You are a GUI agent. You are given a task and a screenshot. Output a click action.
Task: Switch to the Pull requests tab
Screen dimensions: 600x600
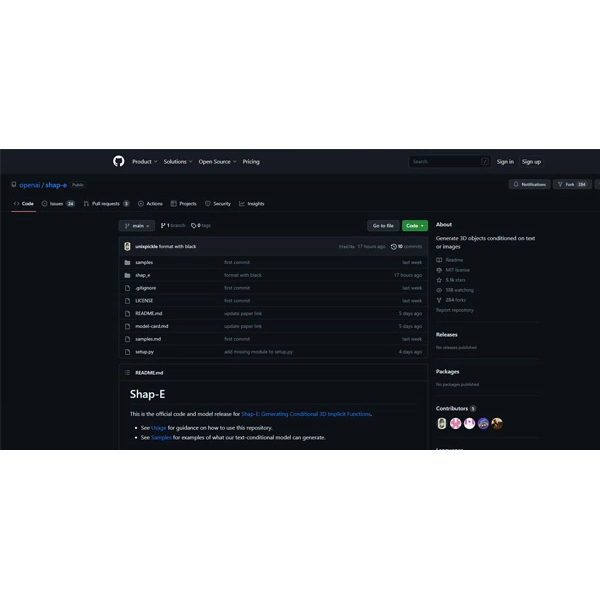coord(107,203)
